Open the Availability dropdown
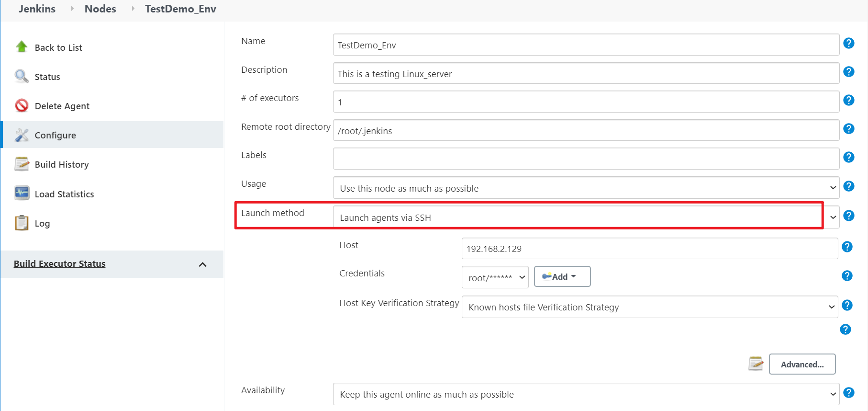Viewport: 868px width, 411px height. [586, 394]
